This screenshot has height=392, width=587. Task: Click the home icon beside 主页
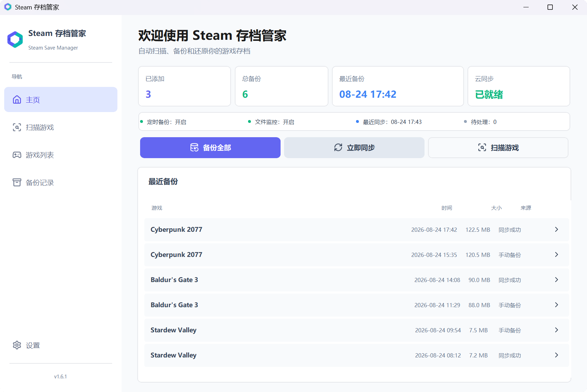click(17, 99)
